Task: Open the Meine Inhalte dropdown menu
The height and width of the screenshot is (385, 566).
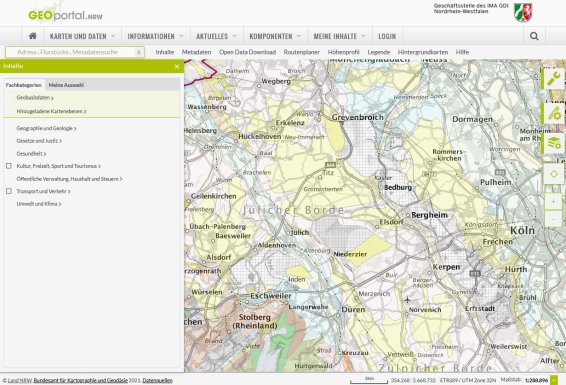Action: pos(340,36)
